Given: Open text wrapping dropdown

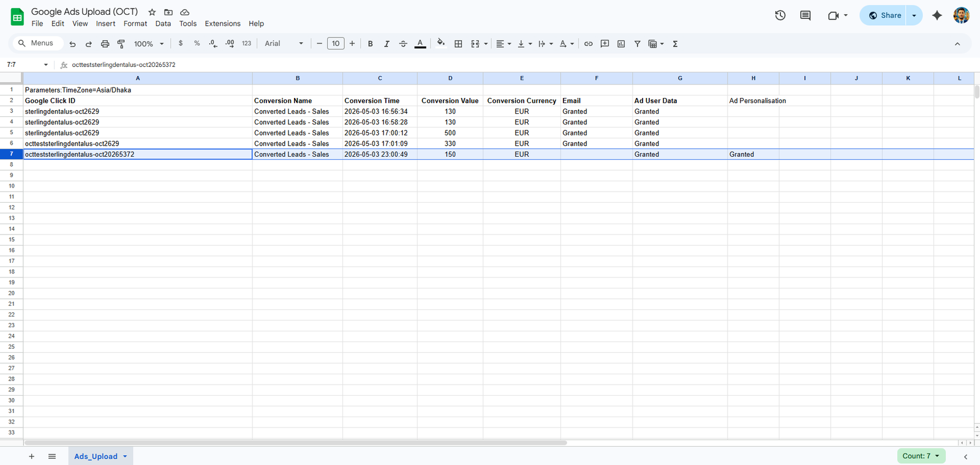Looking at the screenshot, I should [x=546, y=43].
